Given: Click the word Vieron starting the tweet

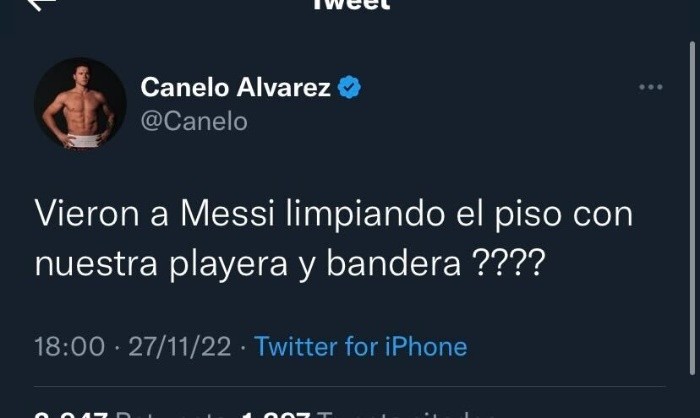Looking at the screenshot, I should (x=87, y=214).
